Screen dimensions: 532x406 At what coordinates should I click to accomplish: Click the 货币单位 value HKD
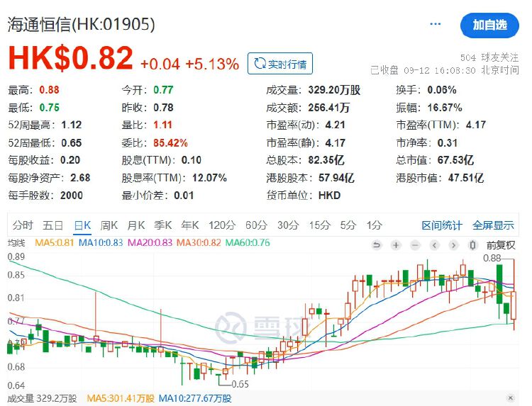click(x=329, y=195)
